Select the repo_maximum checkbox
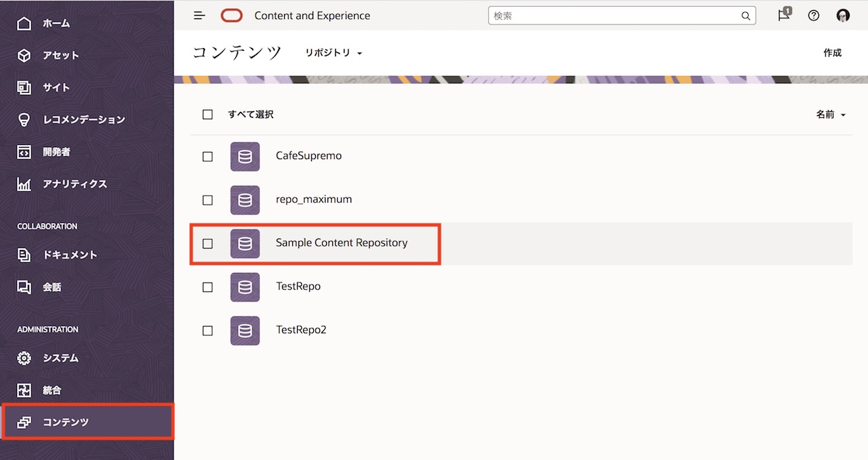 208,200
